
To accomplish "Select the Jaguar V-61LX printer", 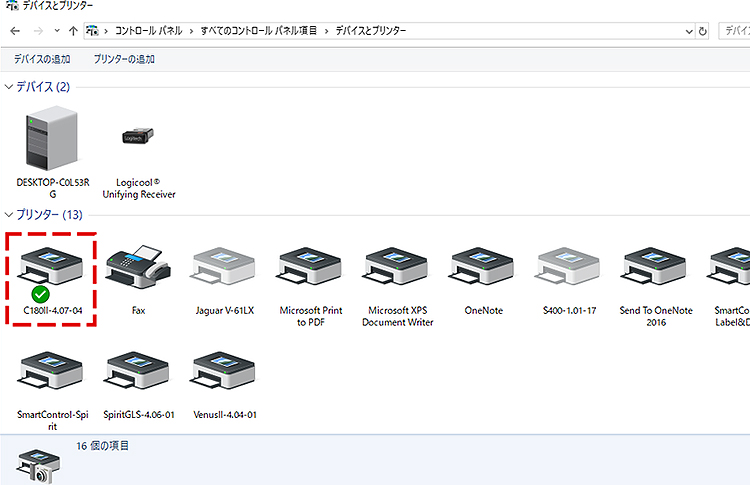I will point(224,265).
